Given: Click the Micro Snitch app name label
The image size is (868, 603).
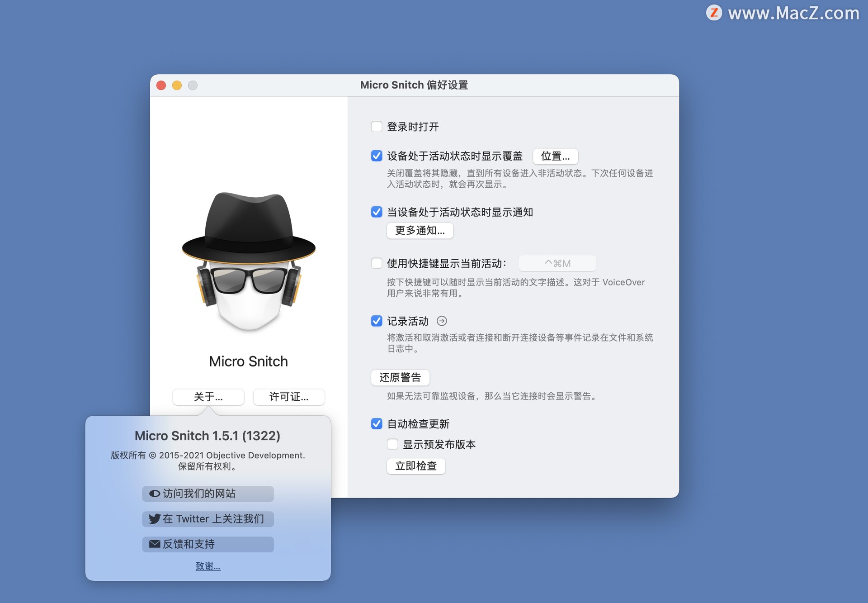Looking at the screenshot, I should (248, 361).
